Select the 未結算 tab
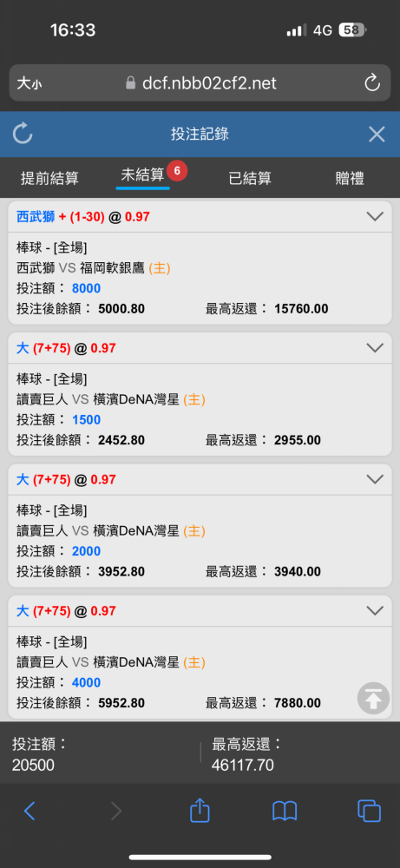Screen dimensions: 400x868 point(143,175)
